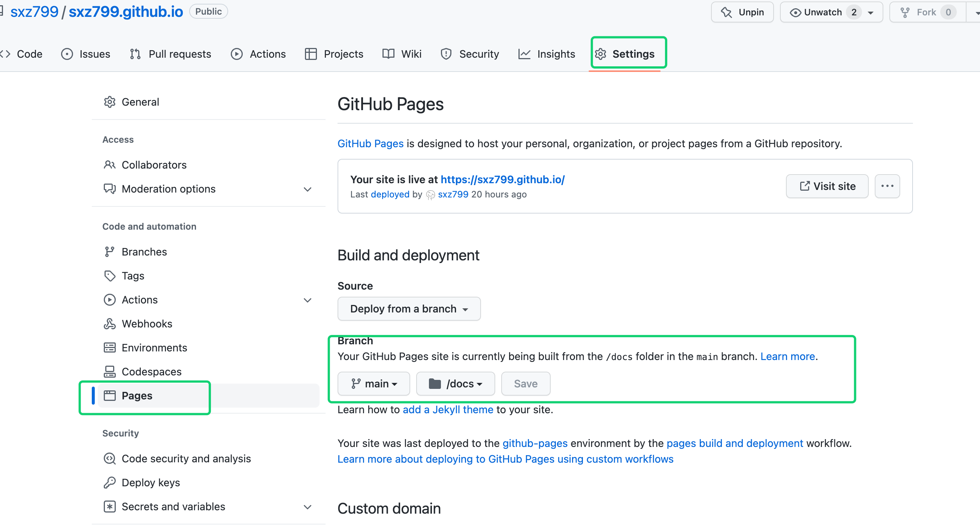Screen dimensions: 980x529
Task: Click the Pull requests branch icon
Action: [x=135, y=54]
